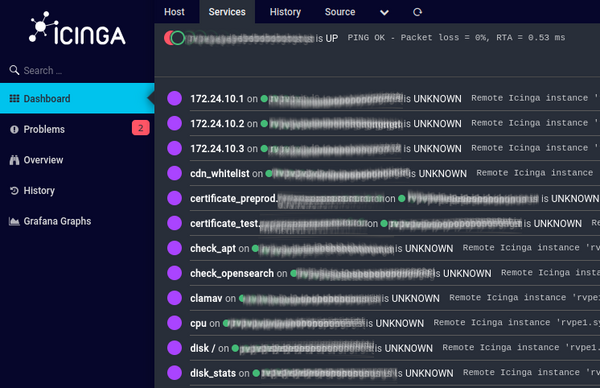Click purple state ball for disk_stats
Screen dimensions: 600x388
click(x=174, y=373)
